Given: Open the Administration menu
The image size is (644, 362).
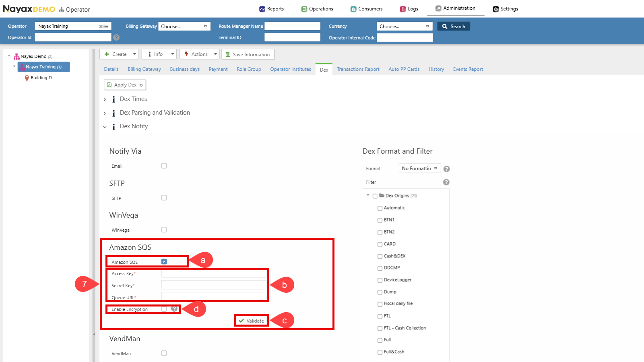Looking at the screenshot, I should click(456, 8).
